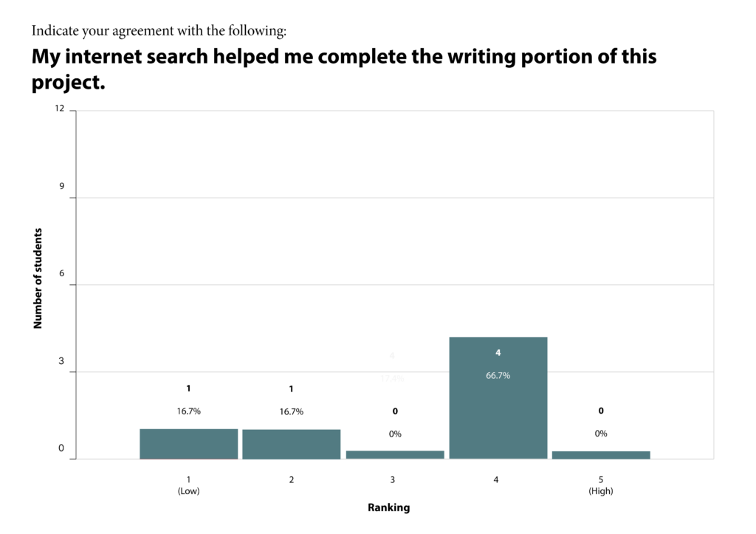Click the short bar for ranking 3
Screen dimensions: 756x534
[x=395, y=455]
